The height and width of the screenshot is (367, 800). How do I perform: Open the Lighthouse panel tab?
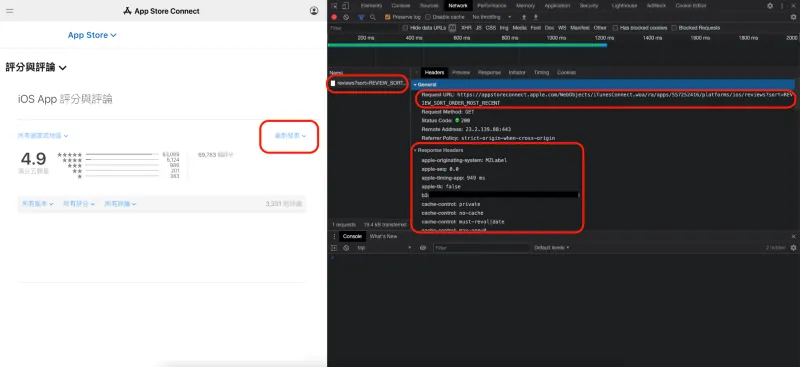[624, 6]
